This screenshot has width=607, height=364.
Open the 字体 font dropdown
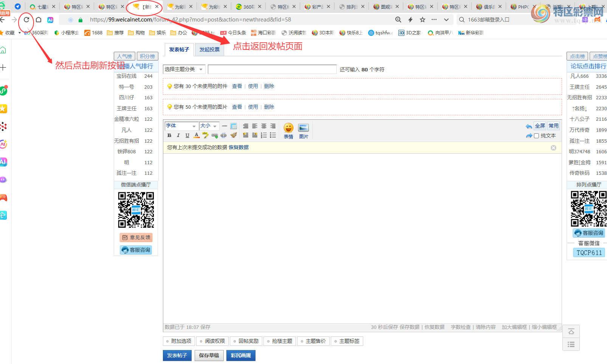click(x=181, y=126)
